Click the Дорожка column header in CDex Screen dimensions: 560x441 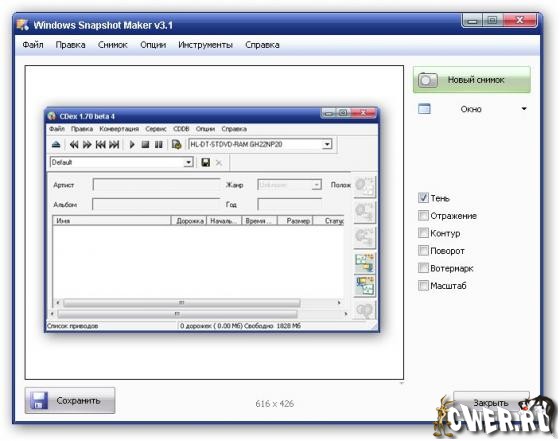pyautogui.click(x=189, y=221)
